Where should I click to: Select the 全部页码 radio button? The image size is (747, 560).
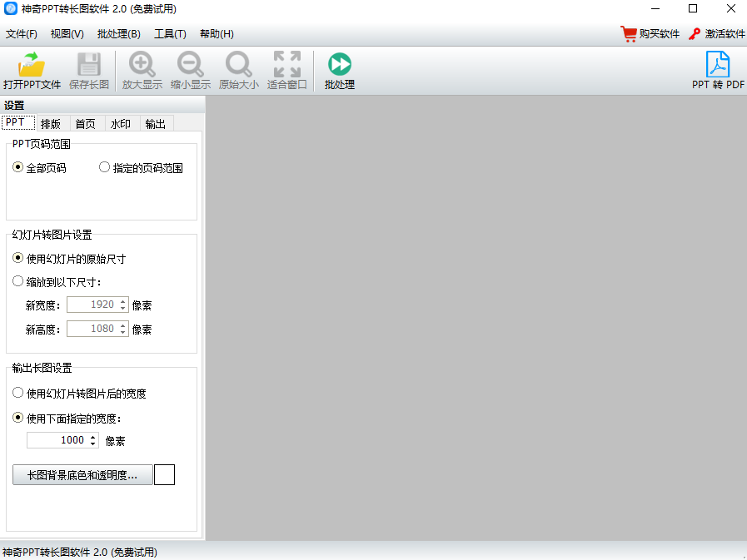click(17, 166)
